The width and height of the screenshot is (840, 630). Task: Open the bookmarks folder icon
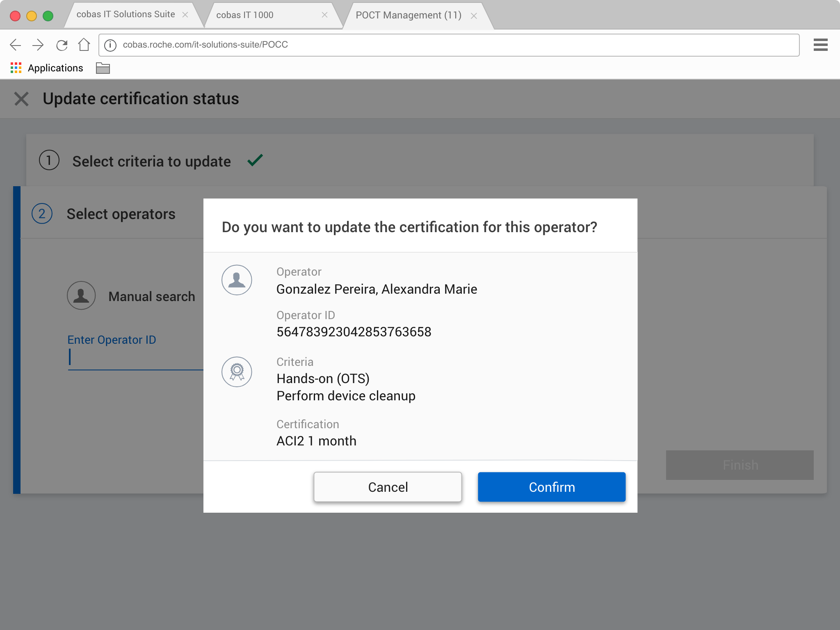coord(103,68)
